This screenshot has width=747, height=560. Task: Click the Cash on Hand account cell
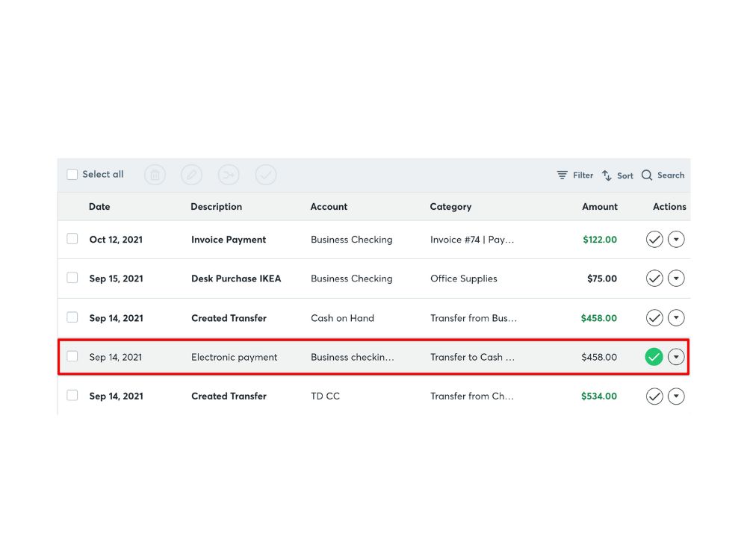tap(343, 318)
